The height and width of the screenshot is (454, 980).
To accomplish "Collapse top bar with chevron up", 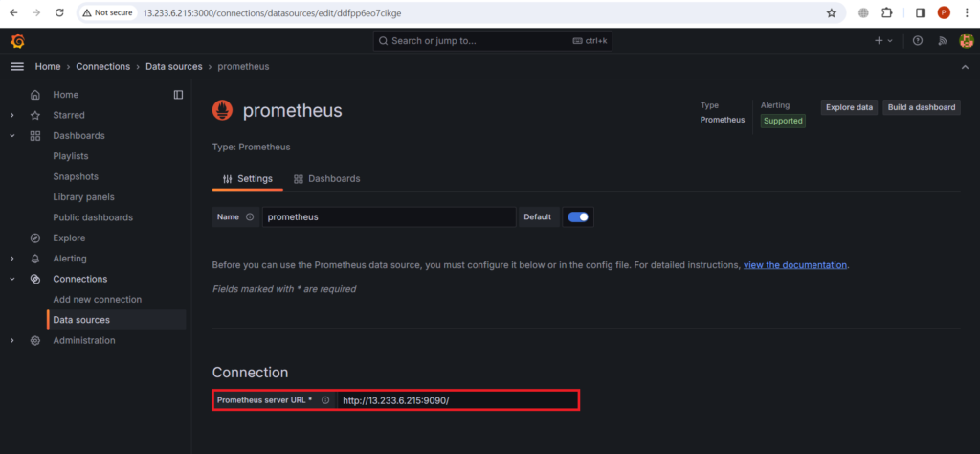I will 965,67.
